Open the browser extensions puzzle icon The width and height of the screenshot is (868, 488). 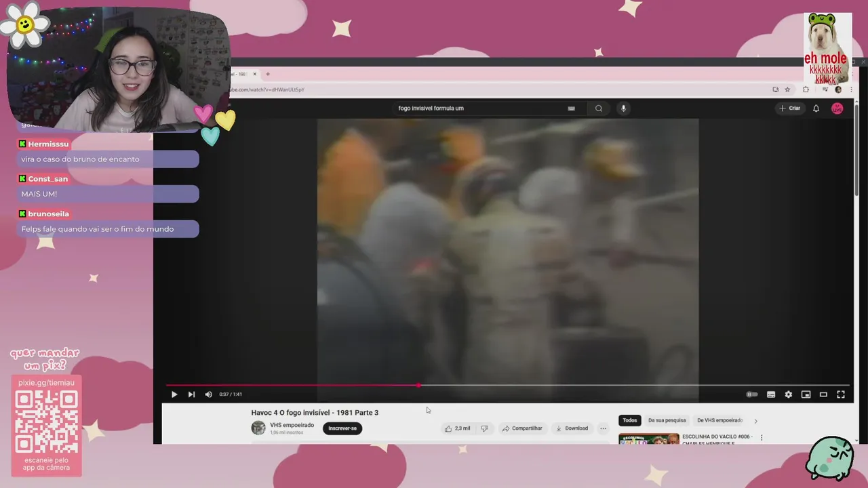coord(806,89)
